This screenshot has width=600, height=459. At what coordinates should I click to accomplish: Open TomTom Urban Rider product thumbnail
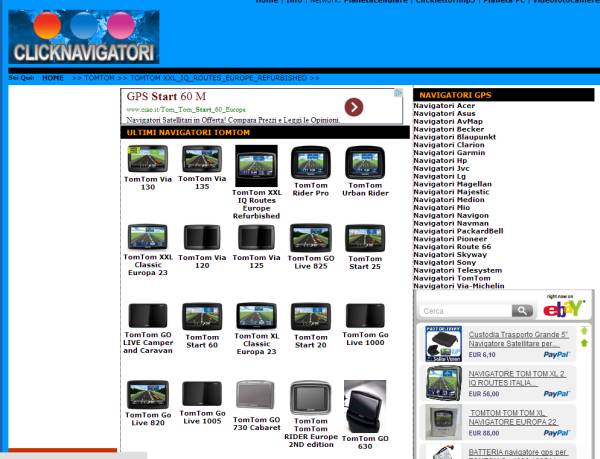(365, 163)
